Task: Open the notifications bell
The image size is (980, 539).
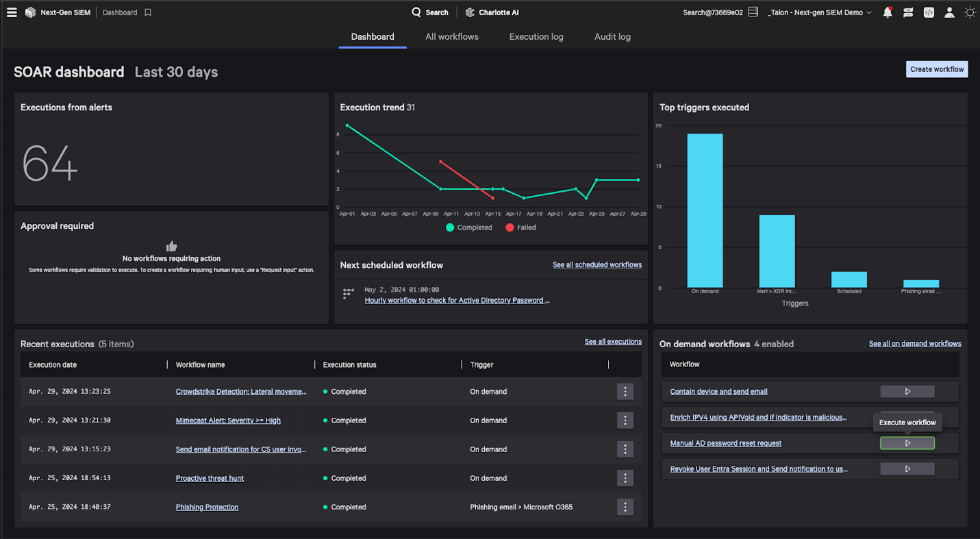Action: (x=887, y=12)
